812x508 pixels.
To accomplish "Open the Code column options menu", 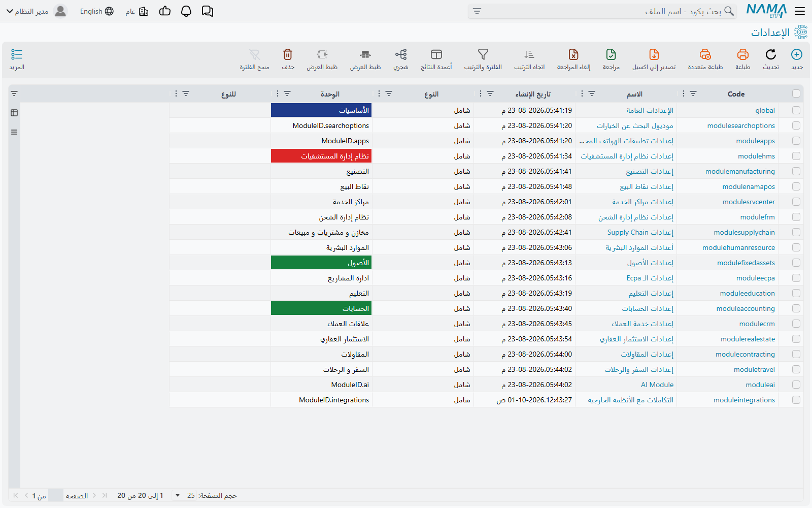I will click(684, 93).
